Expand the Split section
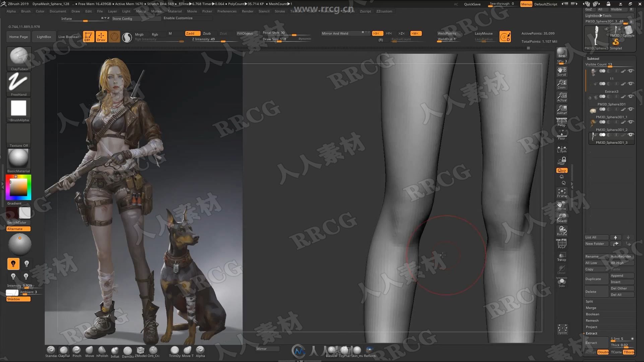This screenshot has width=644, height=362. pyautogui.click(x=589, y=302)
